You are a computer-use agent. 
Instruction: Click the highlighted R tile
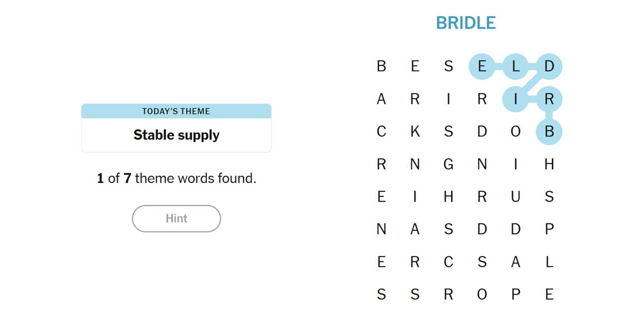tap(549, 99)
